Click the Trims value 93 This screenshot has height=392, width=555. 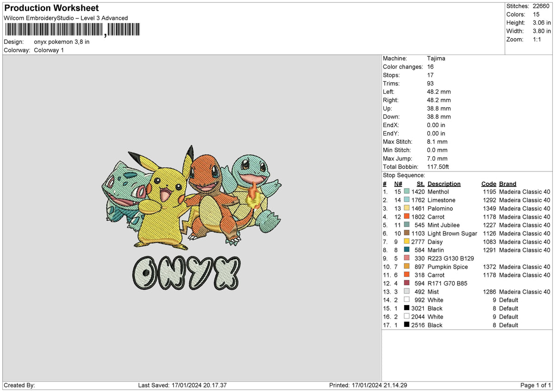(x=431, y=84)
